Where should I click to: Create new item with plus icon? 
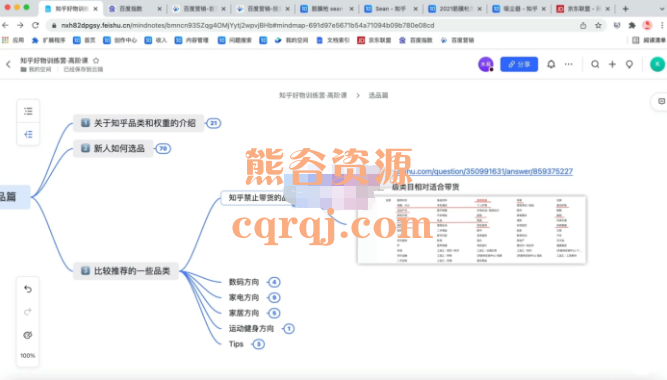click(612, 64)
